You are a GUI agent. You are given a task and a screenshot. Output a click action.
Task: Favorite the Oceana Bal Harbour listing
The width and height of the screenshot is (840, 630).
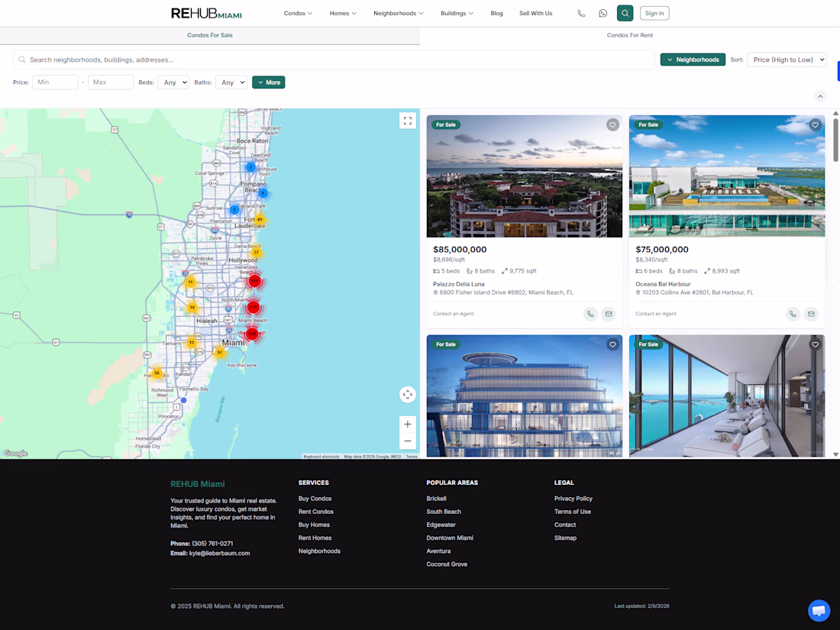[x=815, y=124]
